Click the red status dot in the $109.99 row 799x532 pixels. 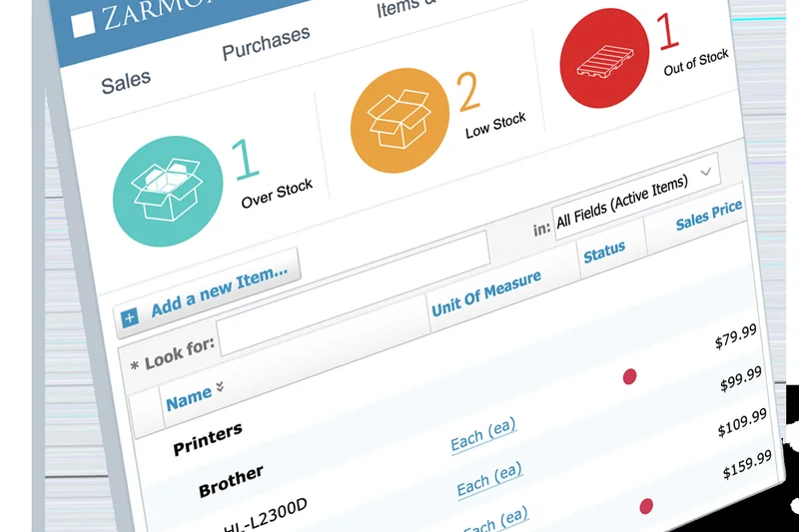(x=646, y=506)
